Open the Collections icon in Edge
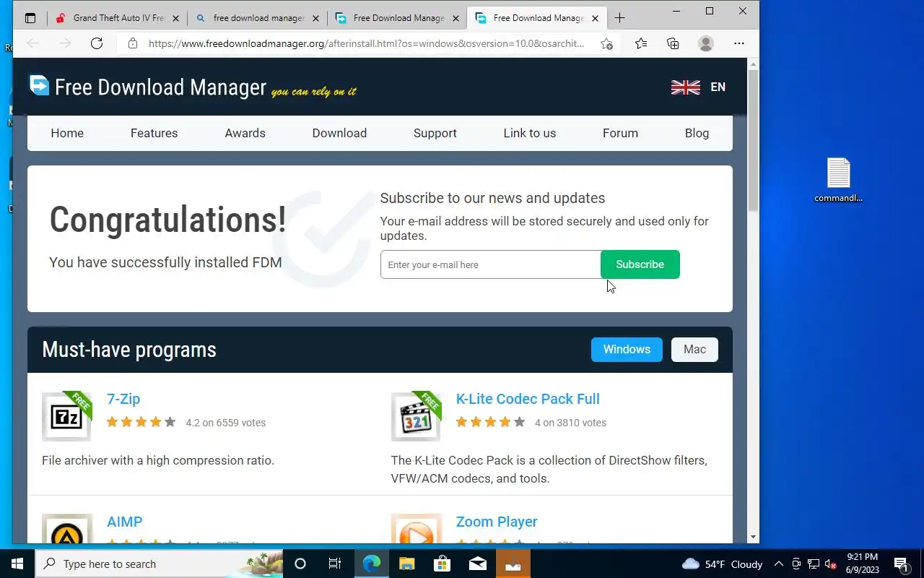The image size is (924, 578). tap(673, 43)
